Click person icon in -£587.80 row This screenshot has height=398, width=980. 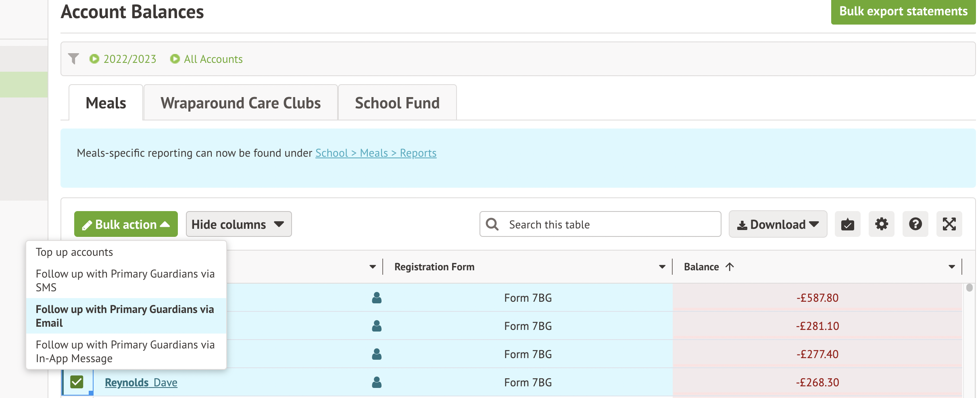pyautogui.click(x=377, y=298)
